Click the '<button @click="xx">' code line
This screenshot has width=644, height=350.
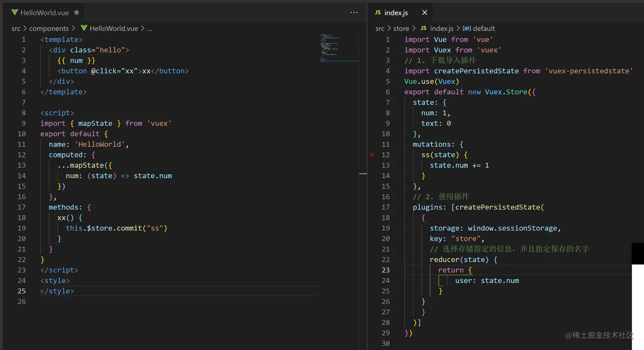pos(123,71)
